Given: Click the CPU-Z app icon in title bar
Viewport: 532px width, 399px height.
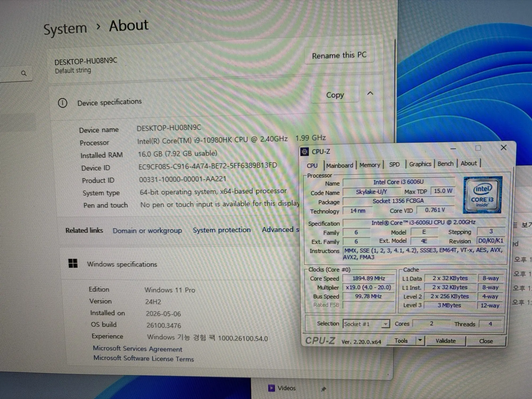Looking at the screenshot, I should (304, 152).
